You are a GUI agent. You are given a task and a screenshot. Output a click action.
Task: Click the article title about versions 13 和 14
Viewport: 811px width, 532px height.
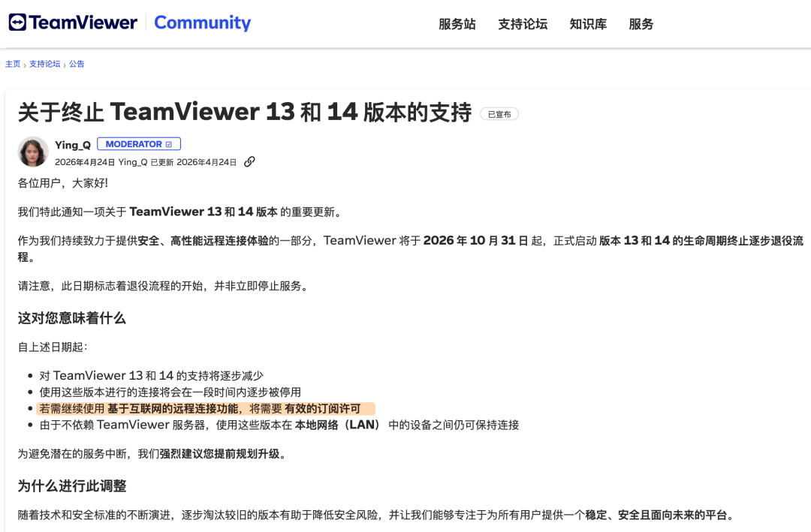pos(245,113)
